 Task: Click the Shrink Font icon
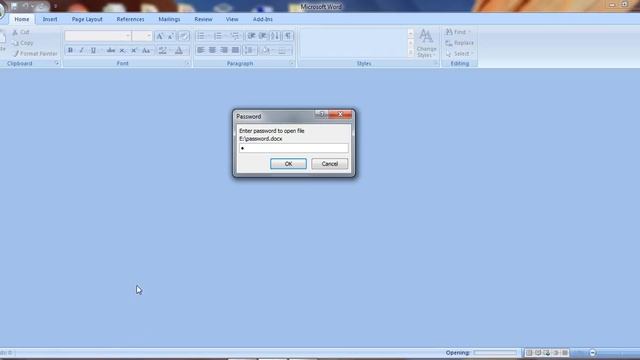click(x=171, y=36)
